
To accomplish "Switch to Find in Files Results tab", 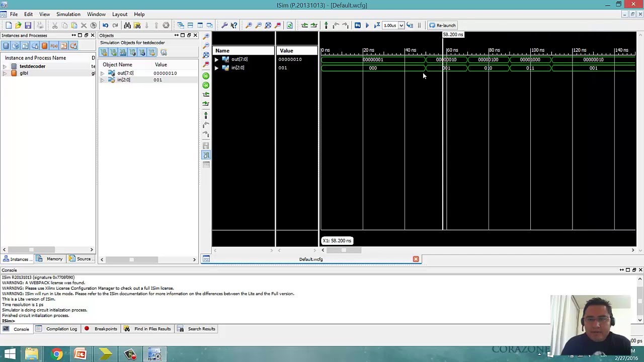I will click(x=147, y=329).
